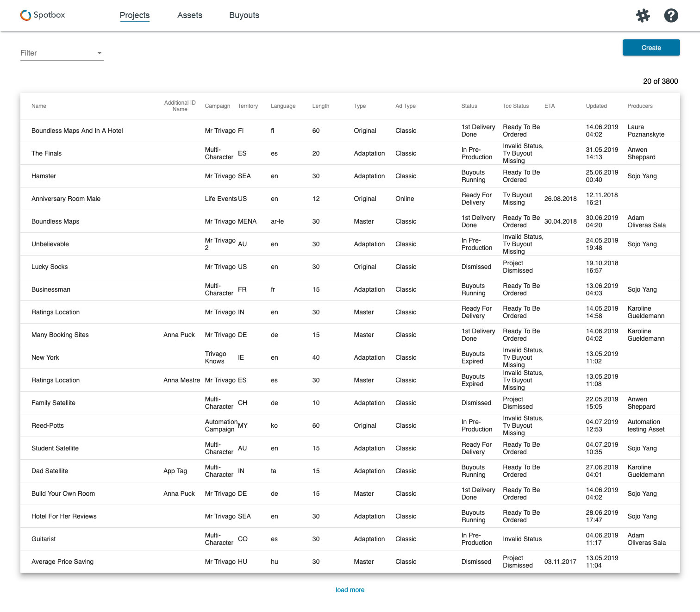Open the Lucky Socks project

pos(50,267)
